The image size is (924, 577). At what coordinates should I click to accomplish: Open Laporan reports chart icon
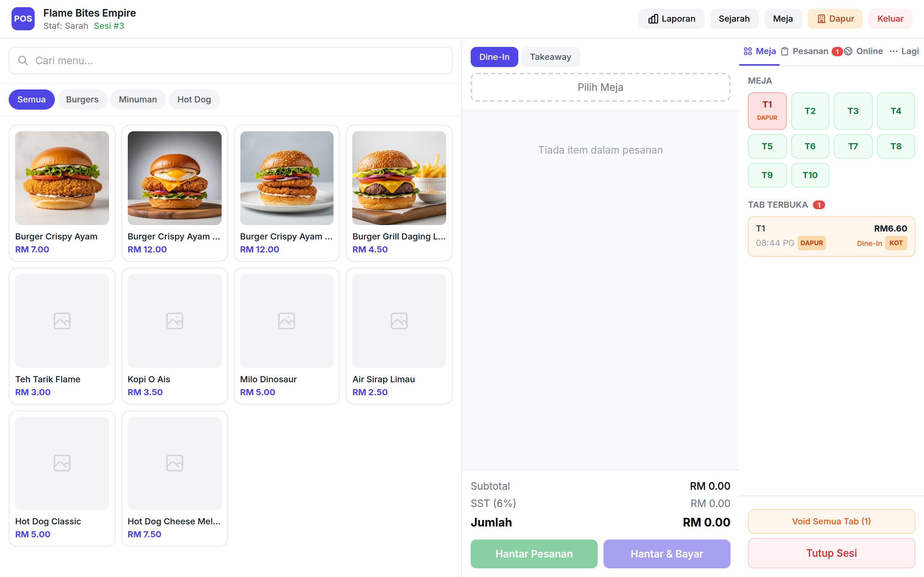click(653, 19)
